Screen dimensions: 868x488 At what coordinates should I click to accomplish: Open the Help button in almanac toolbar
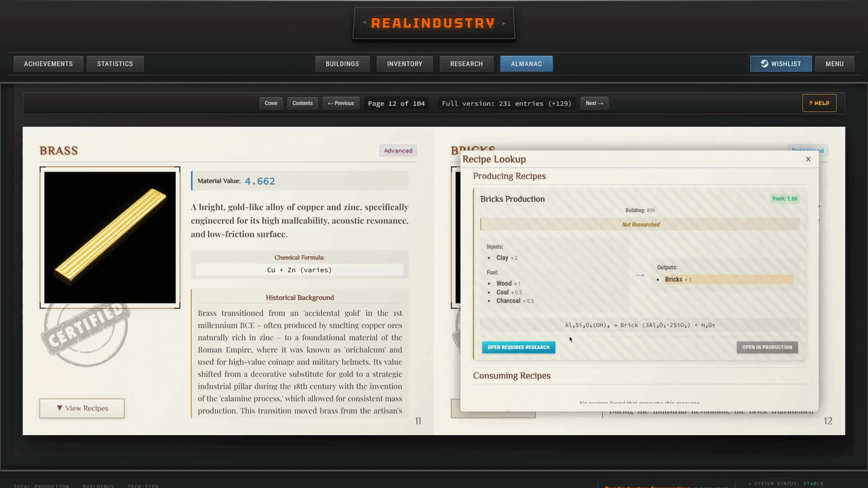point(819,103)
